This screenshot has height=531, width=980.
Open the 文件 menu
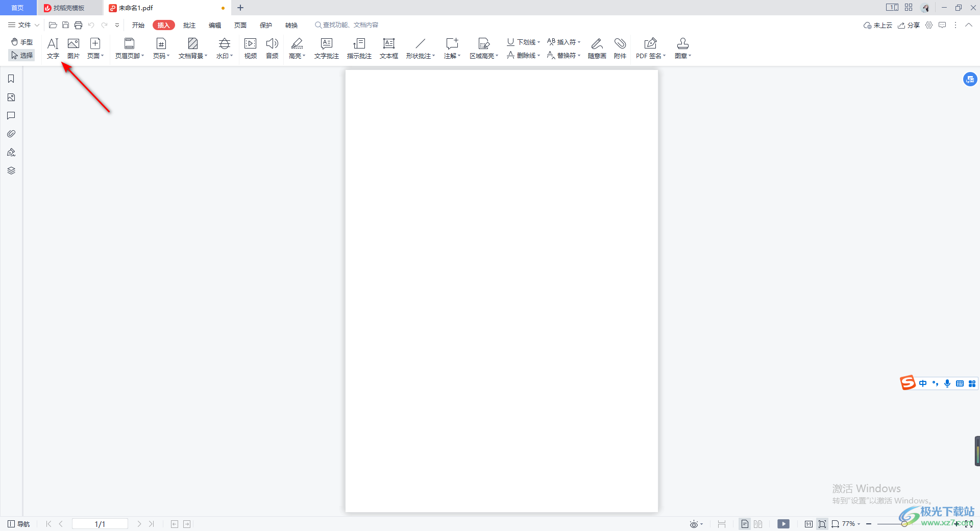click(x=23, y=25)
